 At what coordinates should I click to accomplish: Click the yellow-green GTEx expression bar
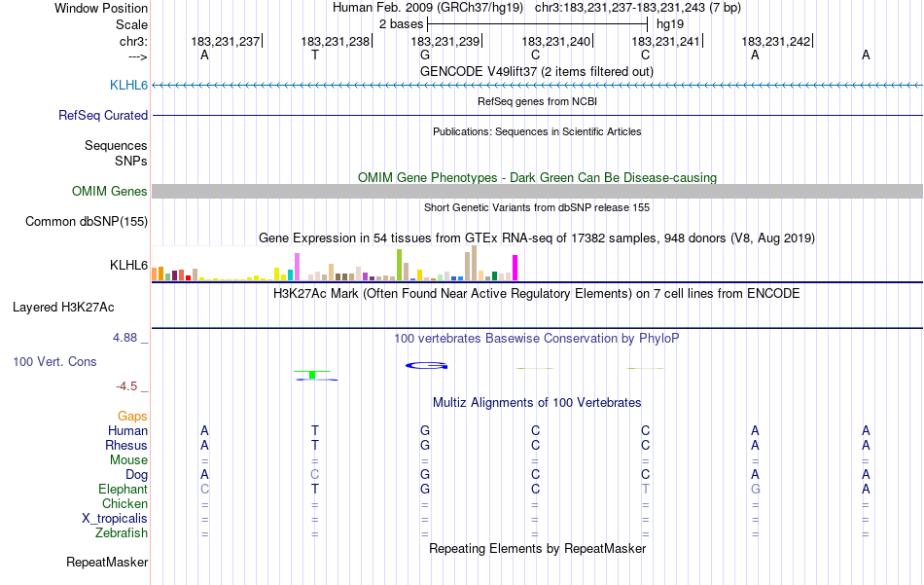coord(399,265)
